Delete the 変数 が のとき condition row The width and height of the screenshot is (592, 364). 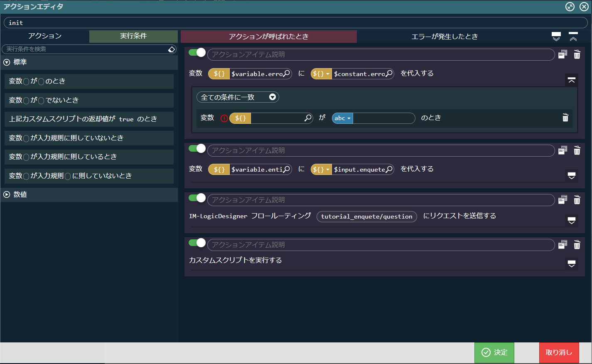coord(565,118)
